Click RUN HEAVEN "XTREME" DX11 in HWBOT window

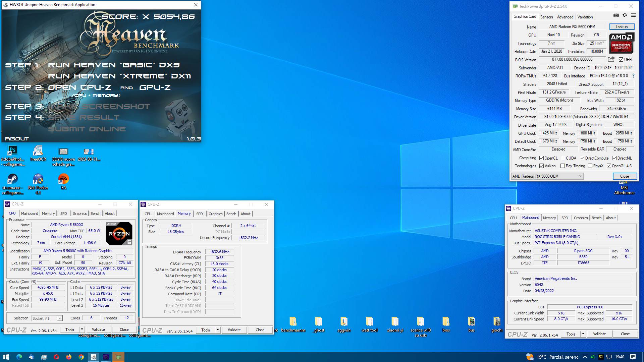tap(119, 76)
